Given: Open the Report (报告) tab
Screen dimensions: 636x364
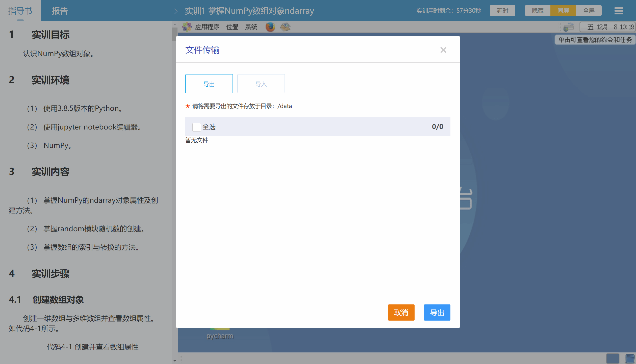Looking at the screenshot, I should (60, 11).
